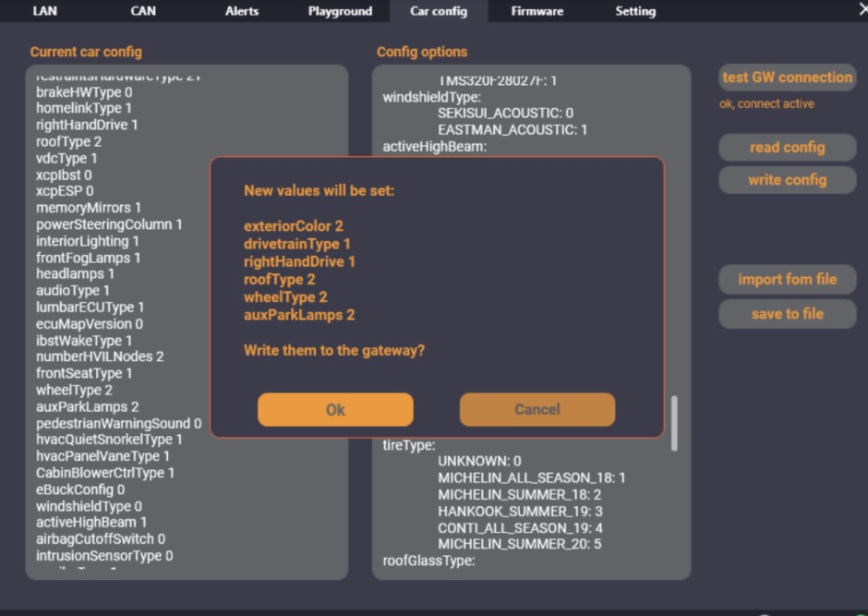The height and width of the screenshot is (616, 868).
Task: Switch to the Firmware tab
Action: [x=537, y=11]
